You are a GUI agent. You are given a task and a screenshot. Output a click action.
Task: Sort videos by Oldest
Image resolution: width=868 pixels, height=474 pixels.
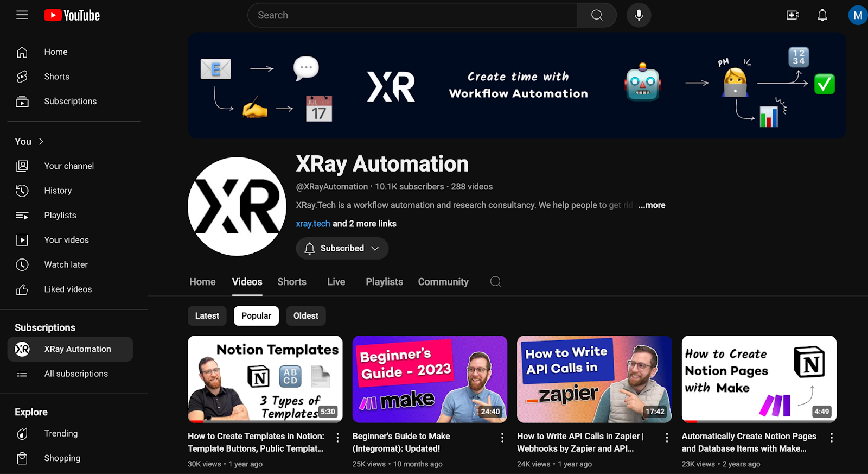coord(306,316)
